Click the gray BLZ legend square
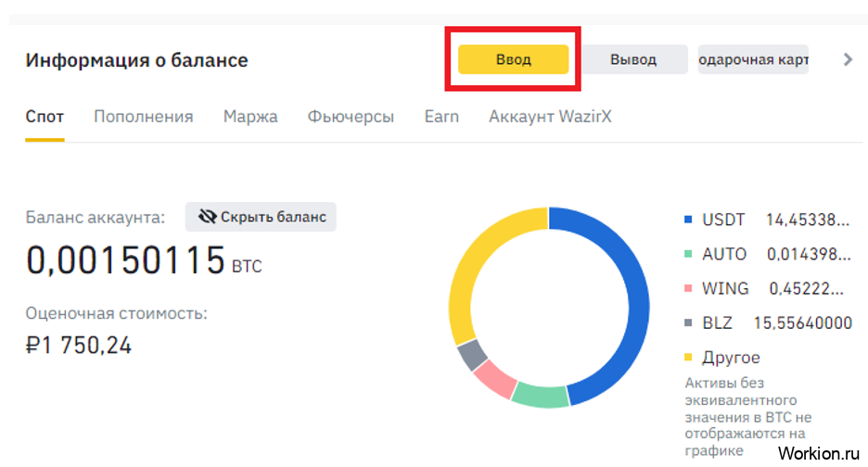The width and height of the screenshot is (868, 467). coord(687,322)
